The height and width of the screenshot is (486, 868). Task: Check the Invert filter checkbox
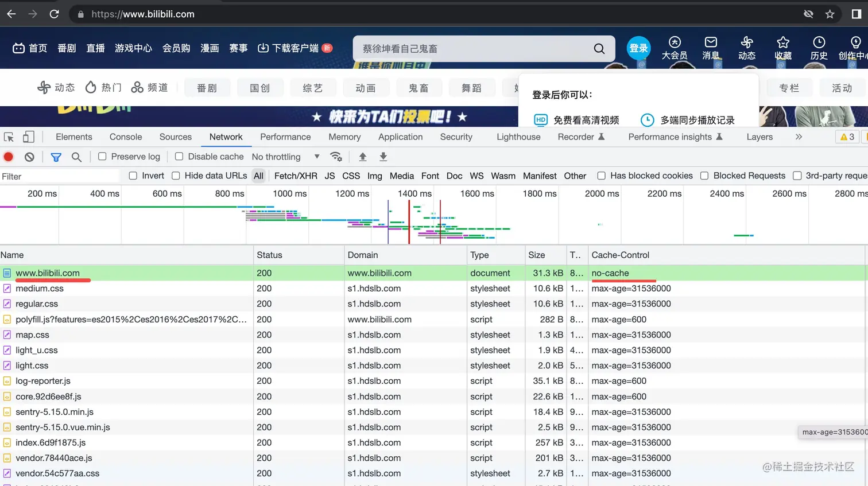pyautogui.click(x=133, y=176)
